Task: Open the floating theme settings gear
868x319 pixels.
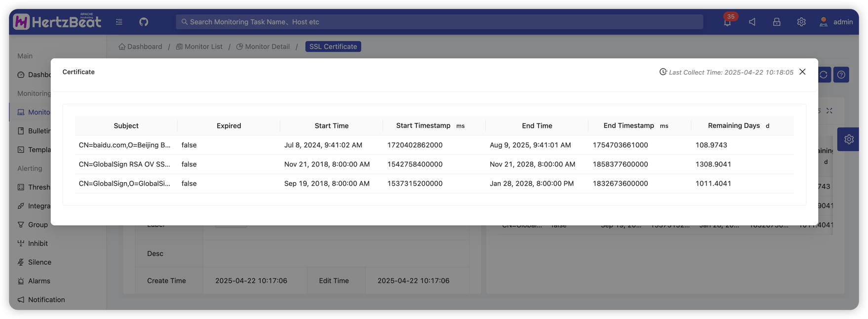Action: point(849,139)
